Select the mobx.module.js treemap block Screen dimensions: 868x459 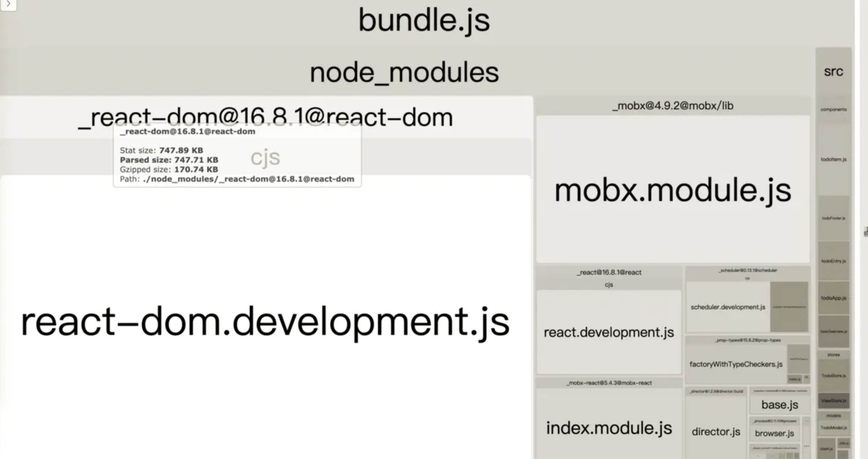coord(673,190)
